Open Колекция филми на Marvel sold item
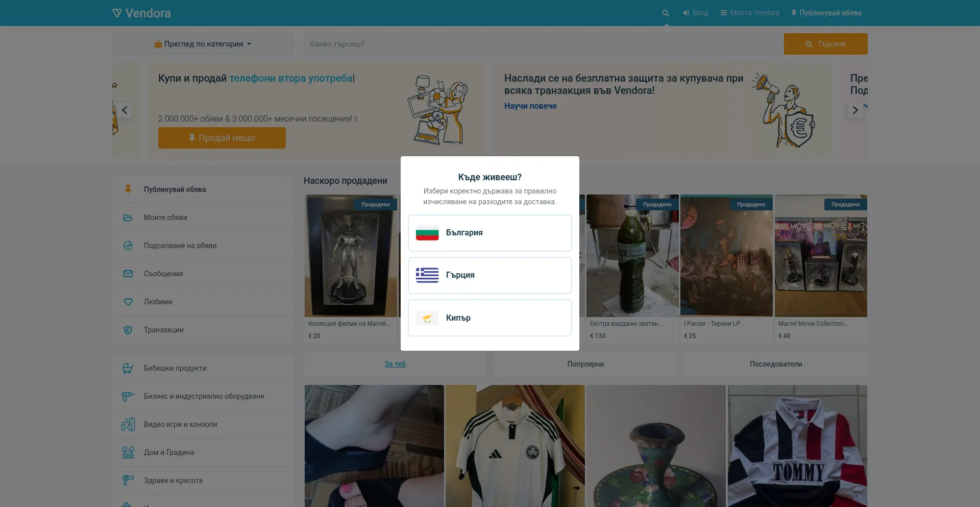The height and width of the screenshot is (507, 980). pyautogui.click(x=351, y=269)
